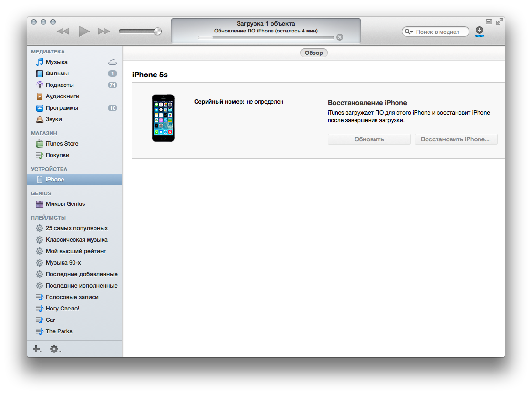The height and width of the screenshot is (395, 532).
Task: Open the downloads arrow icon
Action: pos(480,31)
